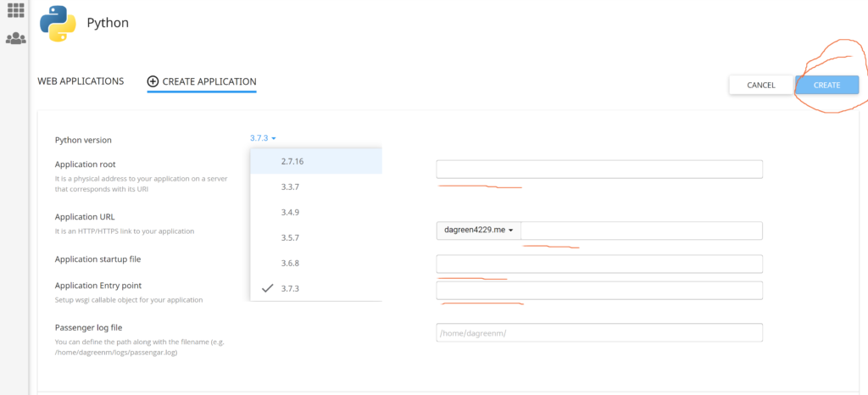This screenshot has width=868, height=395.
Task: Open the dagreen4229.me domain dropdown
Action: pyautogui.click(x=479, y=231)
